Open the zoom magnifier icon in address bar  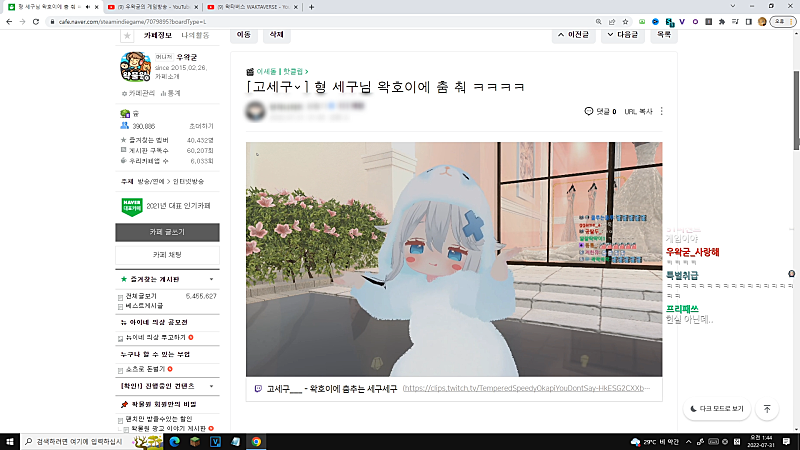[x=598, y=22]
